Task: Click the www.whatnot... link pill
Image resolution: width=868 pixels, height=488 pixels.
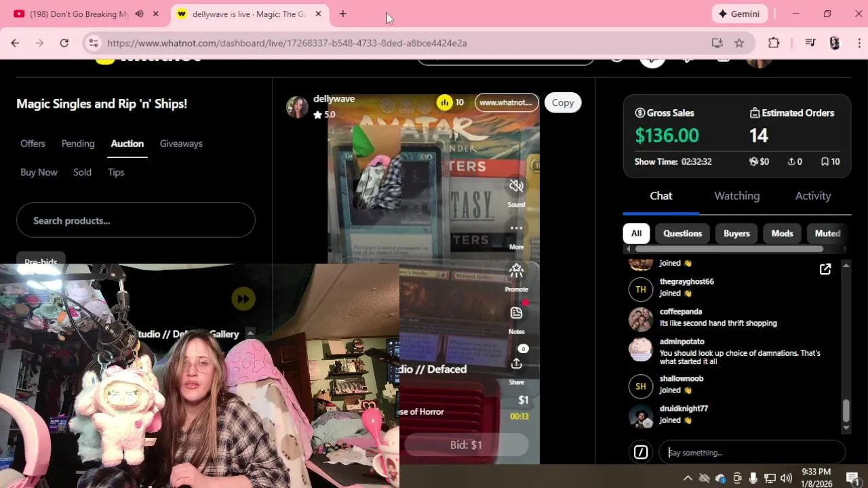Action: pyautogui.click(x=507, y=102)
